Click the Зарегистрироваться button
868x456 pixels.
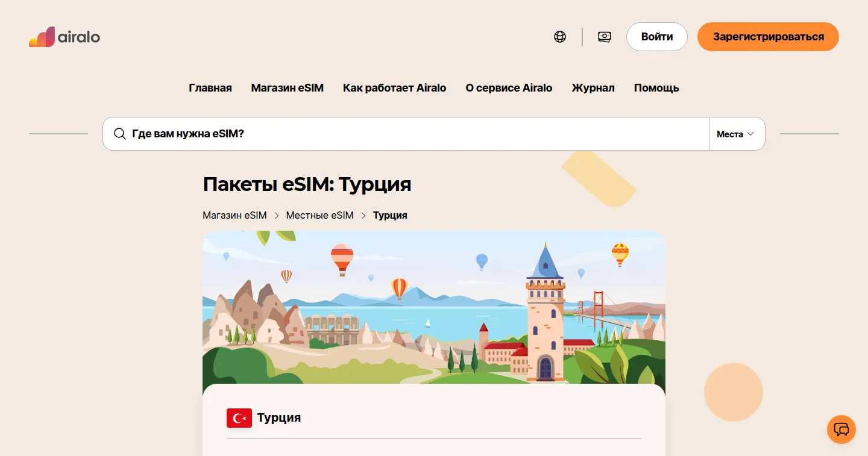768,37
